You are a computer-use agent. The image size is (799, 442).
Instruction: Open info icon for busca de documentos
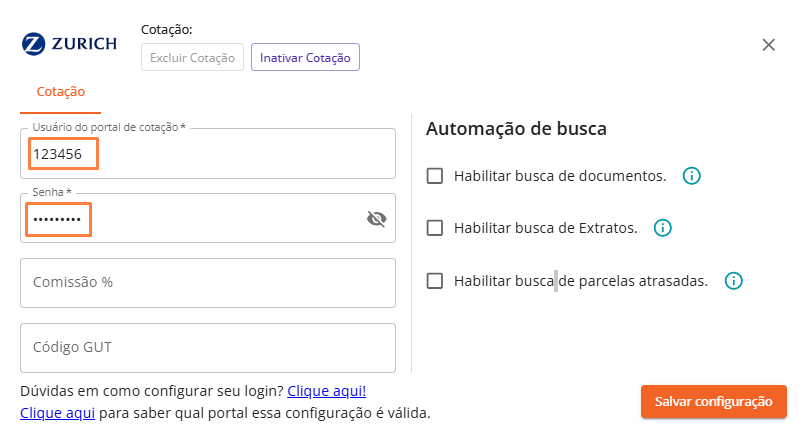[x=691, y=176]
